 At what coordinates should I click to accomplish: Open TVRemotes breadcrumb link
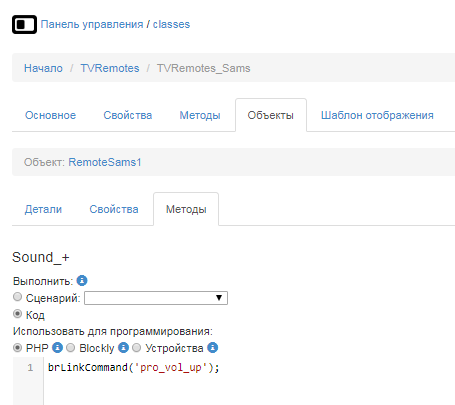(110, 68)
